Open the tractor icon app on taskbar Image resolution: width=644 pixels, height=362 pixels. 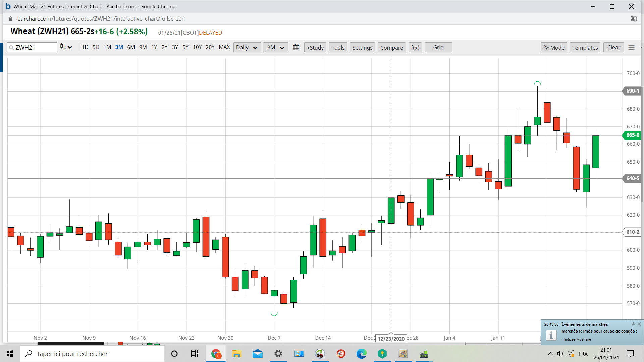320,354
